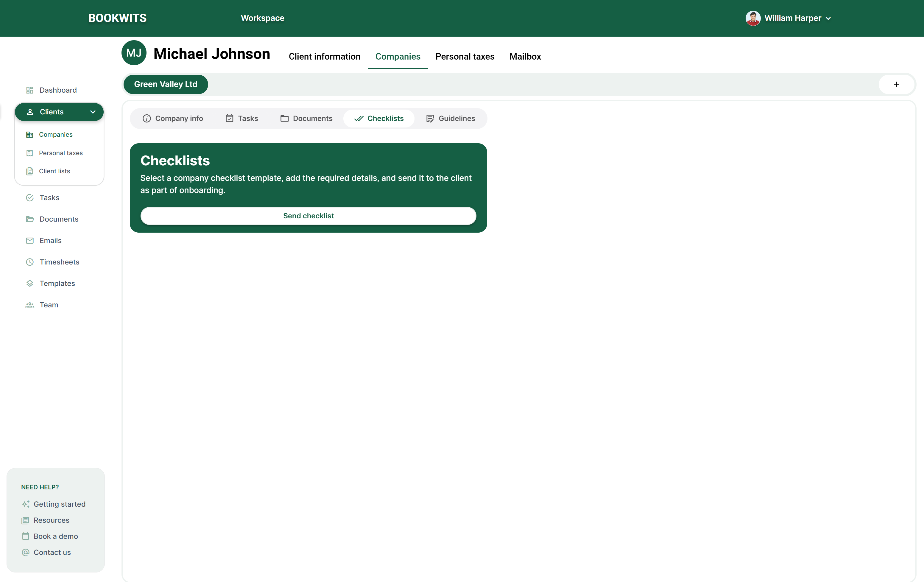
Task: Click the NEED HELP? heading
Action: point(40,488)
